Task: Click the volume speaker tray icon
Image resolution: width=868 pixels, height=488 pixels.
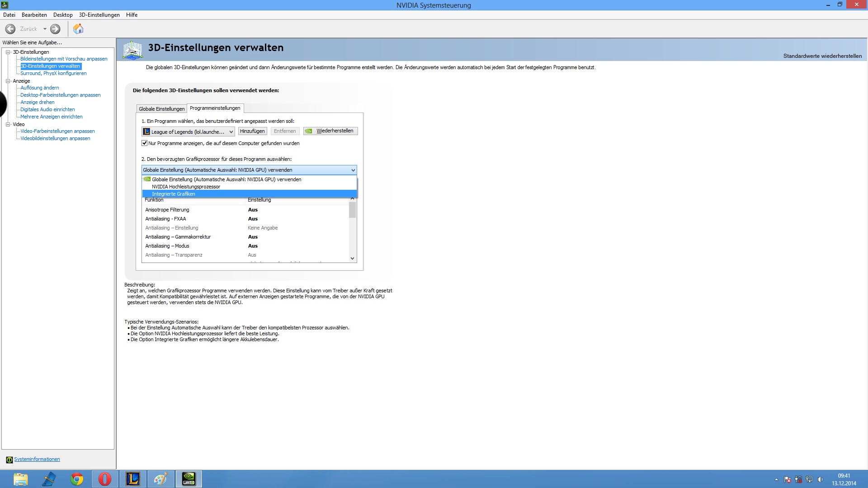Action: (820, 479)
